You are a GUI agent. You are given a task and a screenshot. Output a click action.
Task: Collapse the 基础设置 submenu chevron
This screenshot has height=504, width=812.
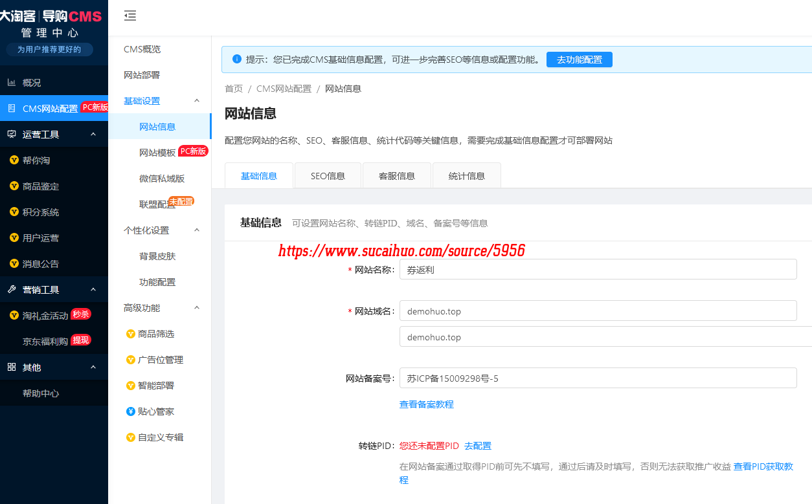[197, 101]
